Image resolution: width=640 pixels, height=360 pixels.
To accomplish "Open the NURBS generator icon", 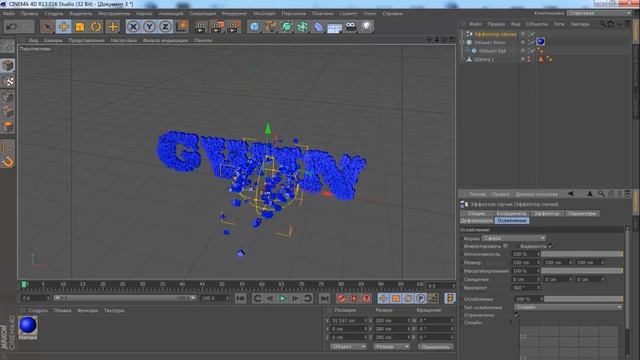I will (x=287, y=27).
